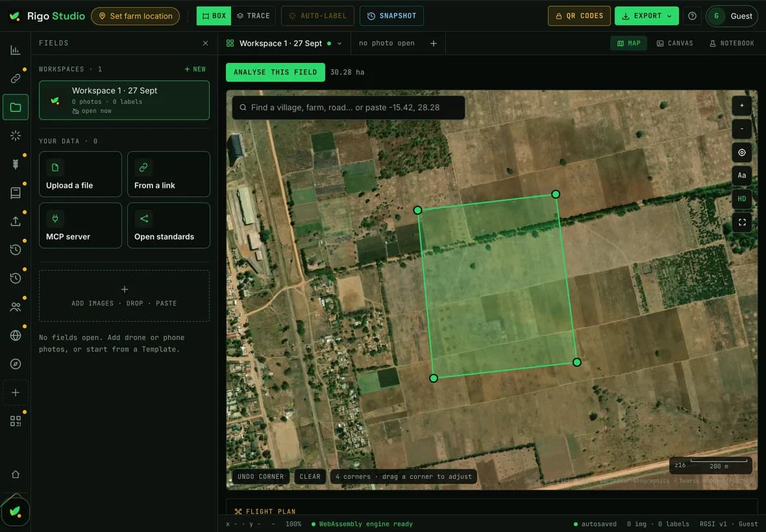Zoom out on the map
The width and height of the screenshot is (766, 532).
coord(741,129)
